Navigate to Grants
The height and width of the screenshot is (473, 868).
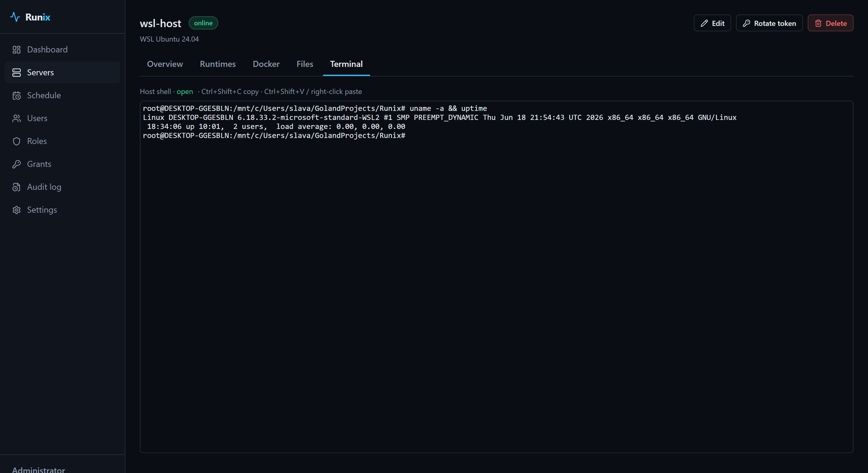(x=62, y=164)
